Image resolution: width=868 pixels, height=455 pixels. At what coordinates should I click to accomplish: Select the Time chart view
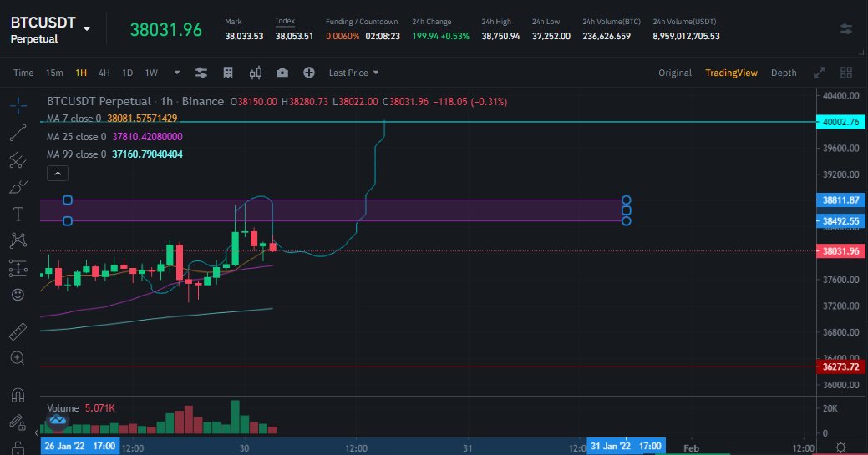23,73
